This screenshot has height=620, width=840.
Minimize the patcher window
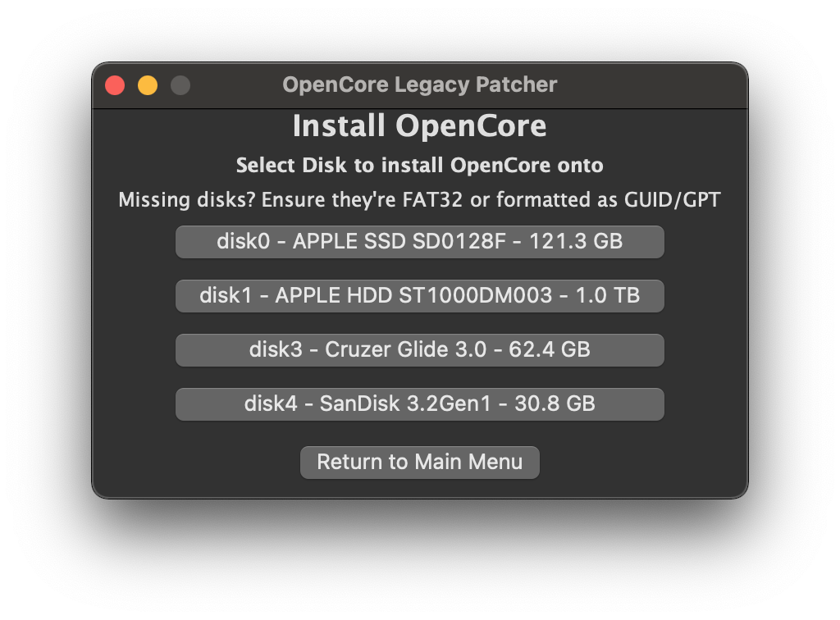click(x=148, y=84)
